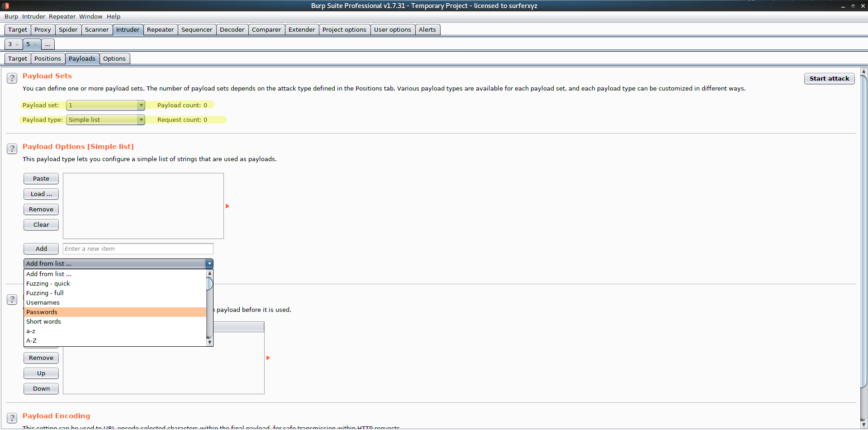Click the orange arrow beside processing rules list
This screenshot has width=868, height=430.
point(268,358)
